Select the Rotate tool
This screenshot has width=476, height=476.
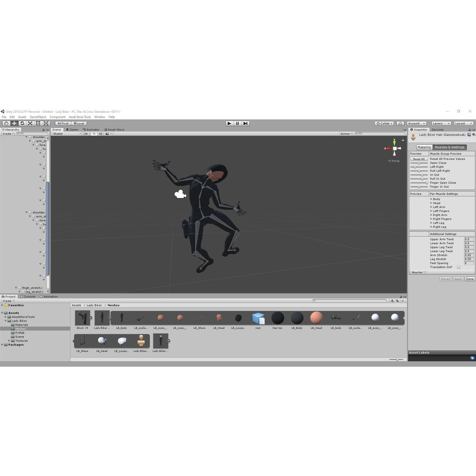(22, 123)
